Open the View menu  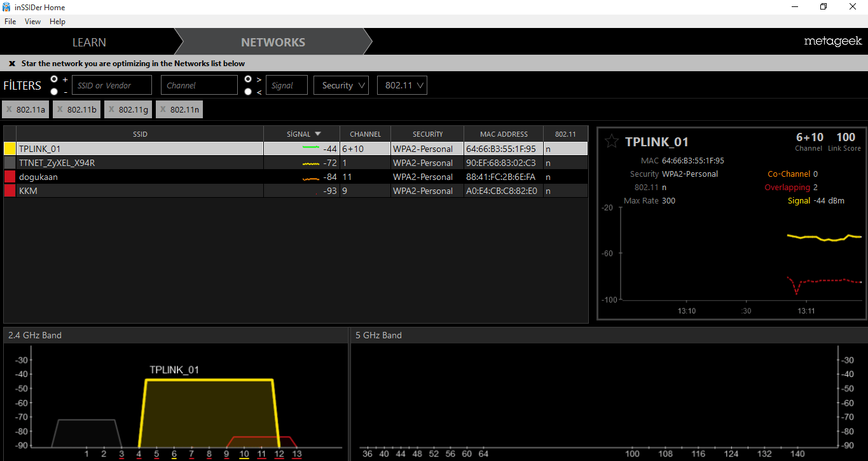click(x=32, y=22)
